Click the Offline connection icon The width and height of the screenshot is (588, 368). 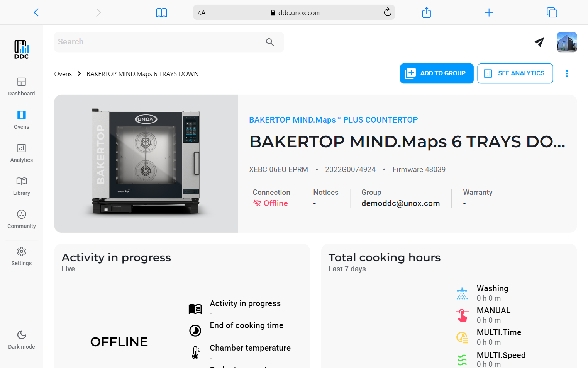point(258,203)
